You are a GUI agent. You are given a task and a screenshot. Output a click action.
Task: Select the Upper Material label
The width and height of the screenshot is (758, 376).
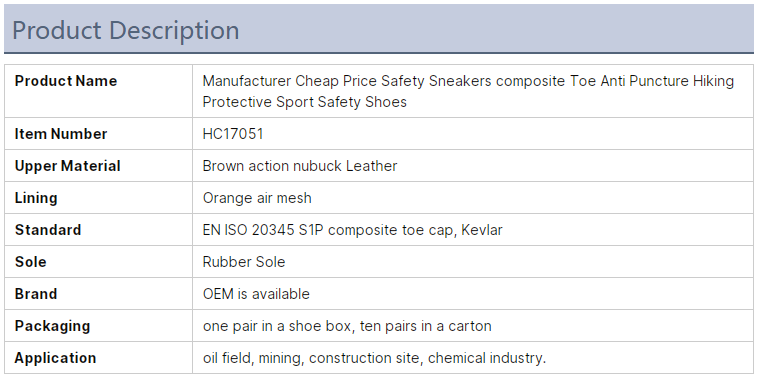coord(68,166)
